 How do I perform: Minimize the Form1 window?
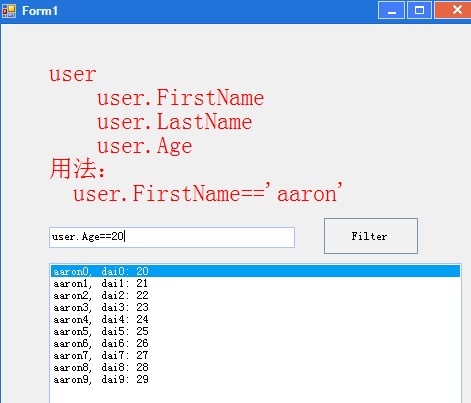pyautogui.click(x=391, y=10)
